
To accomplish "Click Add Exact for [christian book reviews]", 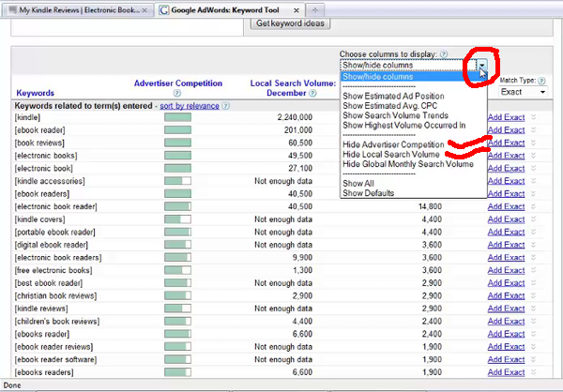I will (x=506, y=295).
